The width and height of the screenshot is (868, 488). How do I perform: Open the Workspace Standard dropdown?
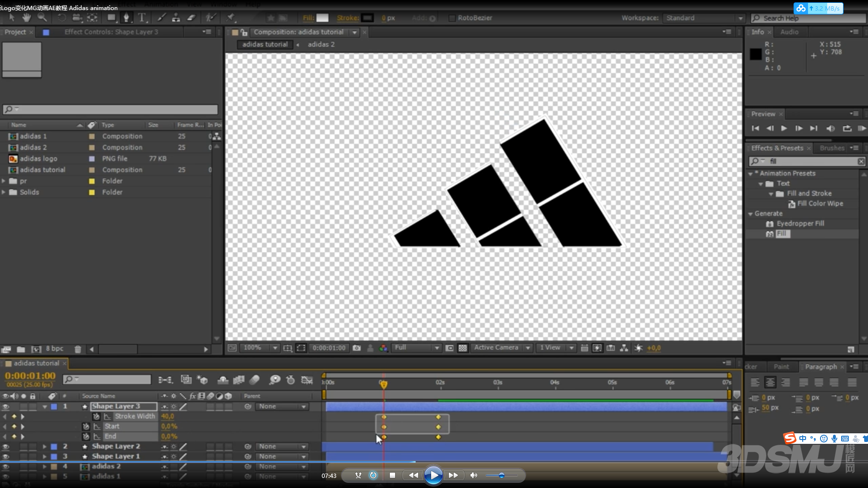point(703,18)
